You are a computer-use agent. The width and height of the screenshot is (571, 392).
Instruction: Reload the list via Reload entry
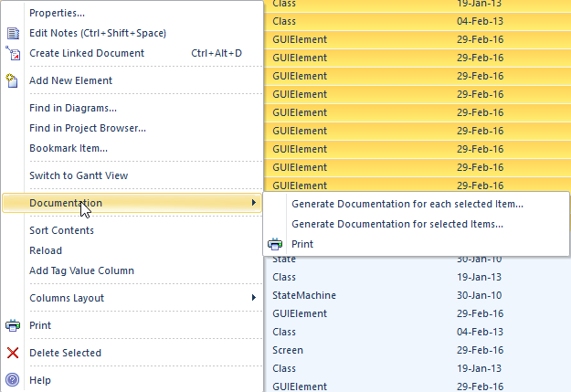(x=46, y=250)
